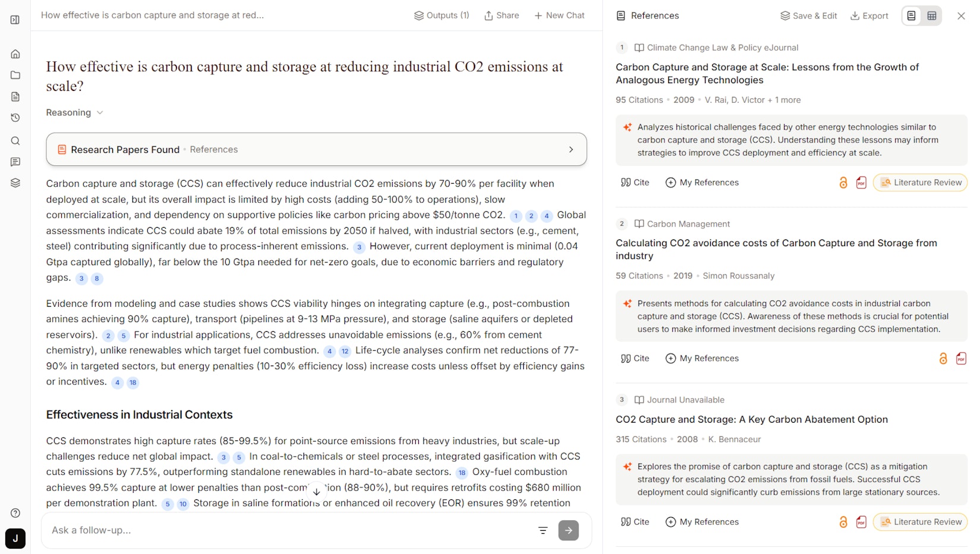Screen dimensions: 980x554
Task: Open the PDF icon for the first reference
Action: point(861,182)
